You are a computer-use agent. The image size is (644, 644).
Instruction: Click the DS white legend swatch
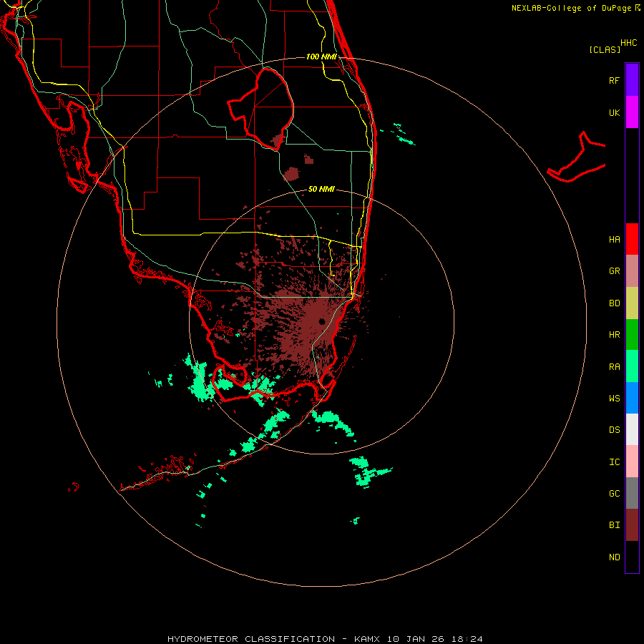point(632,429)
